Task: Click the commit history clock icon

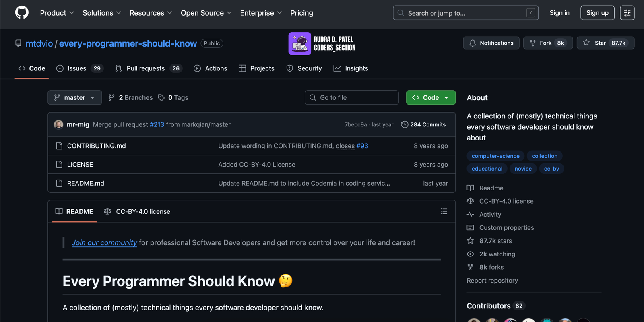Action: click(x=405, y=124)
